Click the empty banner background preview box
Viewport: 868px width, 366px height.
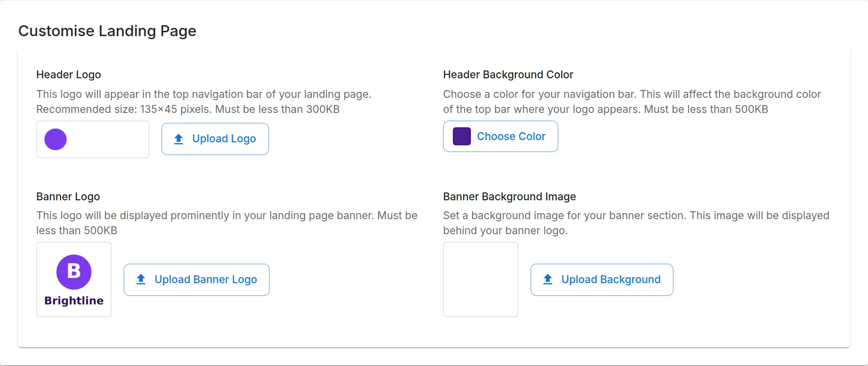[x=481, y=279]
